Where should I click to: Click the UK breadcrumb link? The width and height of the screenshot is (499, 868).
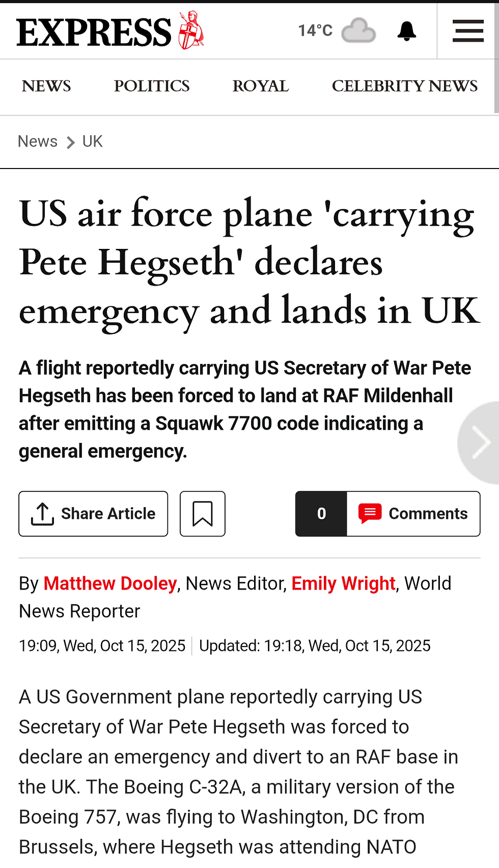click(92, 141)
